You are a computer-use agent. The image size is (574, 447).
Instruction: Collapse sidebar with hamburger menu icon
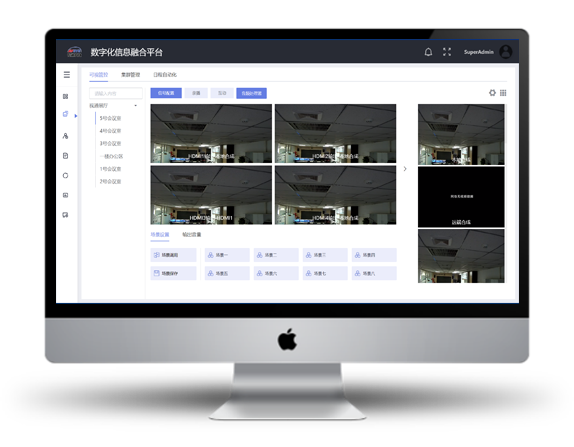[x=67, y=75]
